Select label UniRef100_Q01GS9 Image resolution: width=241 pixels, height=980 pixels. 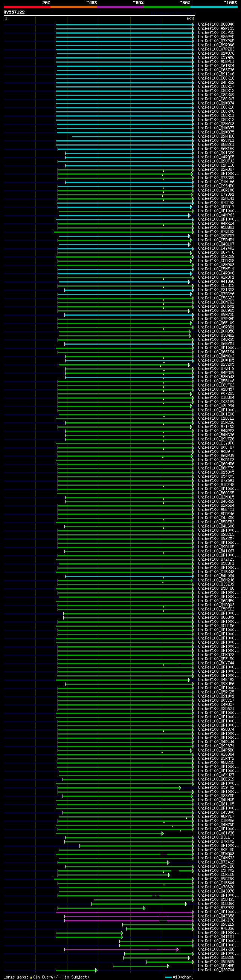click(x=216, y=153)
